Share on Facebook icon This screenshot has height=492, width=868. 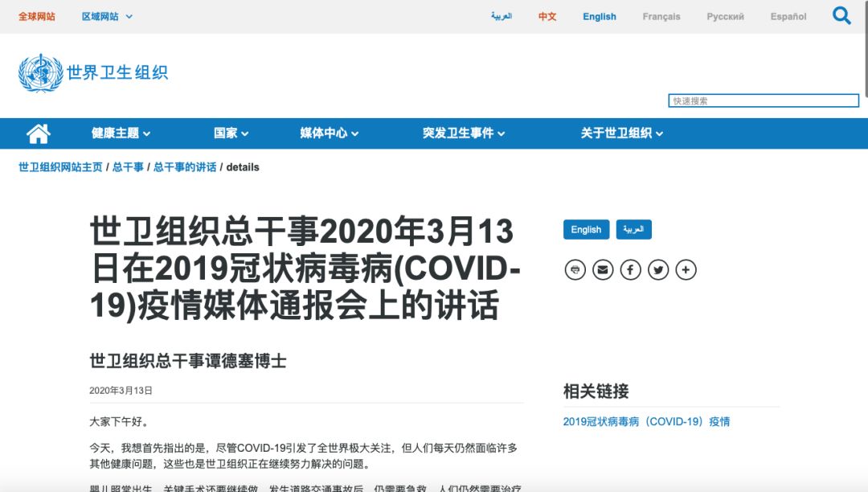click(631, 270)
